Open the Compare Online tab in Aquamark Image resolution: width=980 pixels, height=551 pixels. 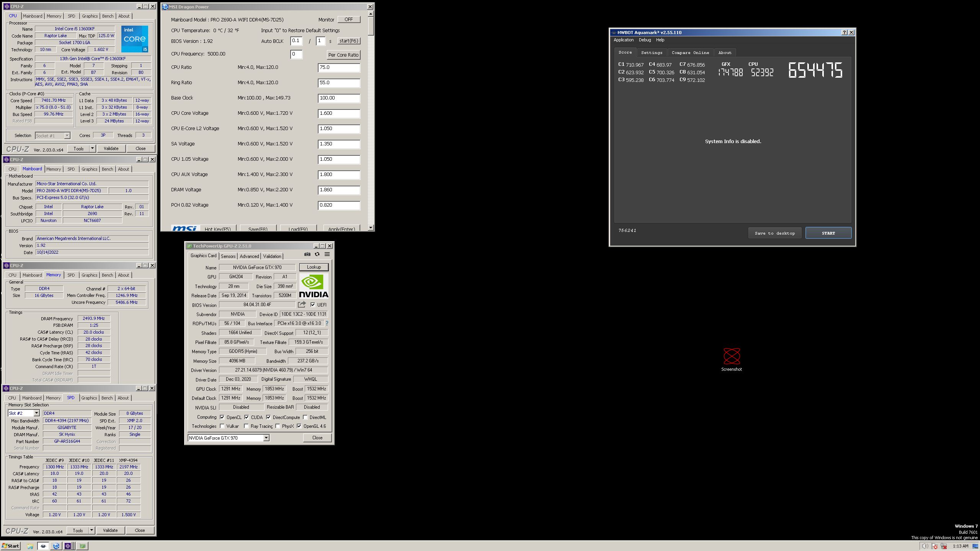(x=690, y=53)
